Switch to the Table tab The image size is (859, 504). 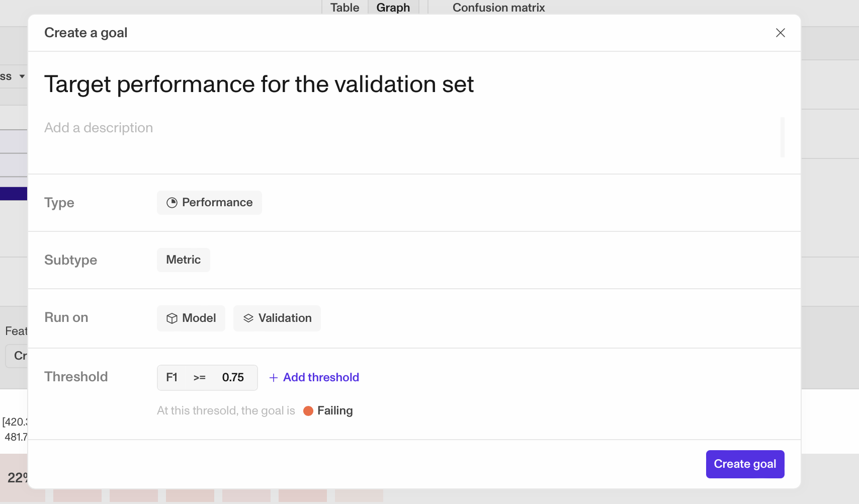click(x=345, y=8)
